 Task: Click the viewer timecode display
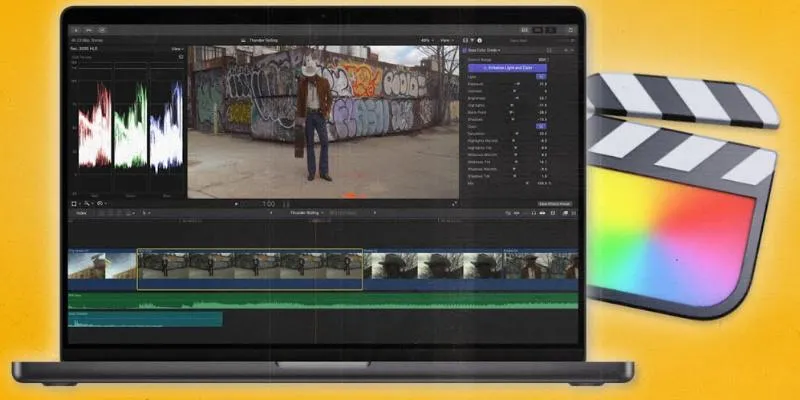(x=269, y=204)
